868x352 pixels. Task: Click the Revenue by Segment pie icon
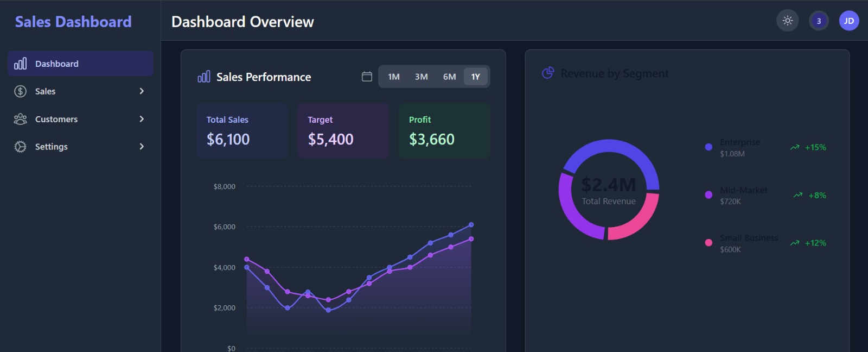pyautogui.click(x=548, y=73)
